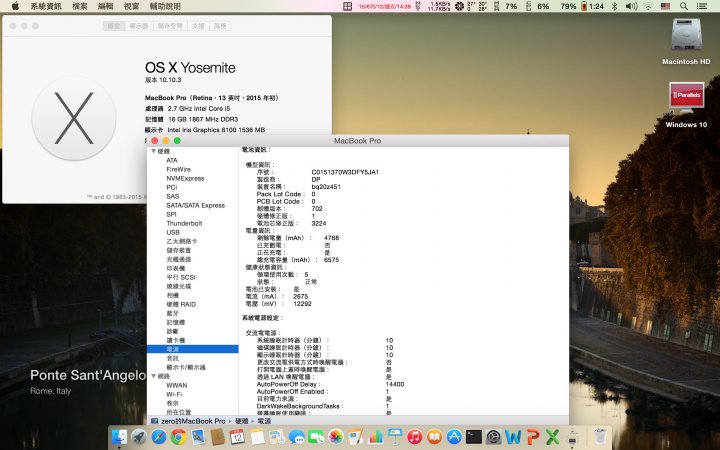
Task: Click the Bluetooth menu bar icon
Action: [x=614, y=6]
